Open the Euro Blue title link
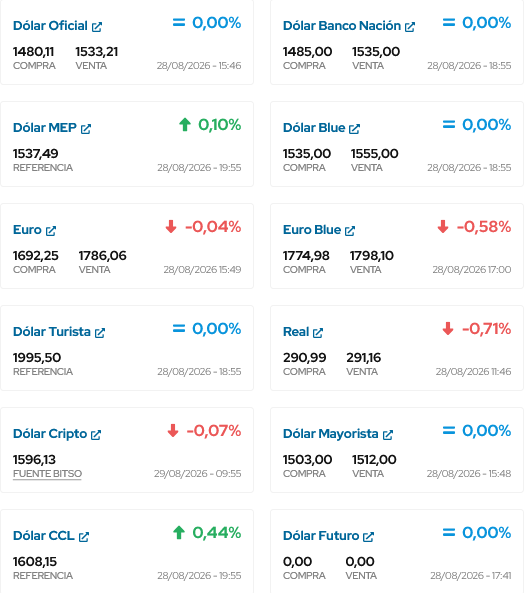The height and width of the screenshot is (593, 524). point(312,230)
